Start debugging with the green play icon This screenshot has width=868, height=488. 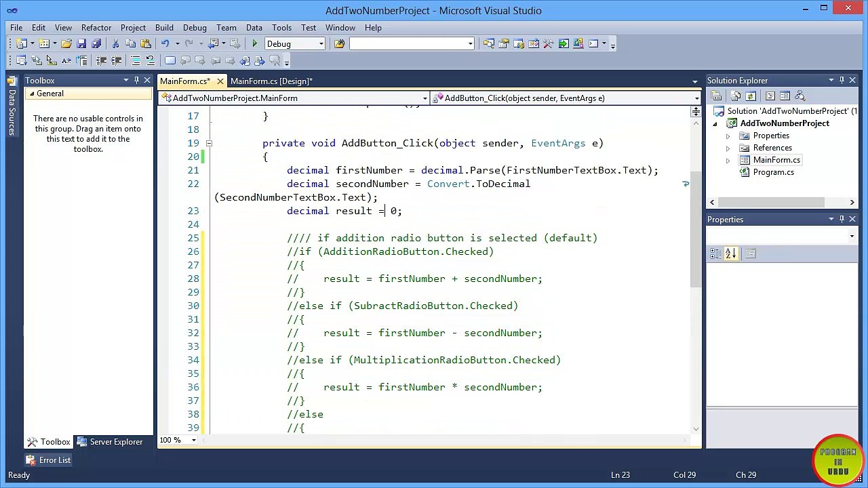255,43
